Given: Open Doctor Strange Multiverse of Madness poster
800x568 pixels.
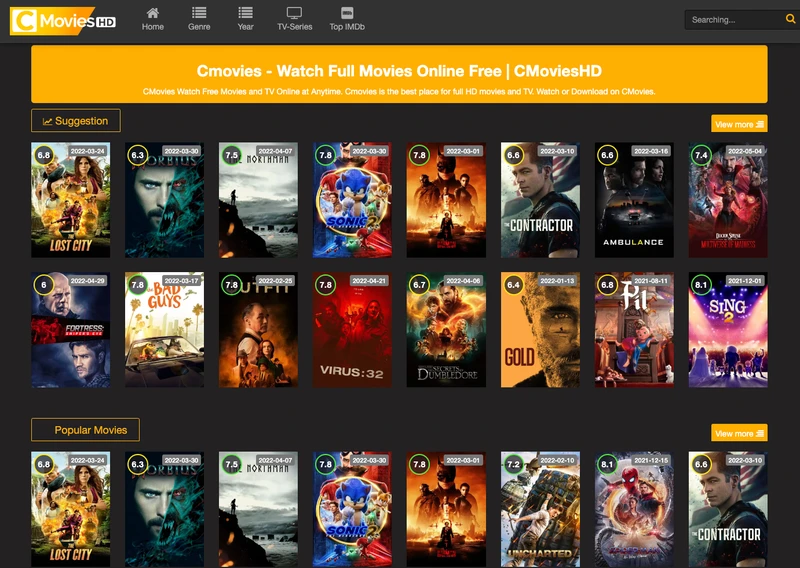Looking at the screenshot, I should coord(728,200).
